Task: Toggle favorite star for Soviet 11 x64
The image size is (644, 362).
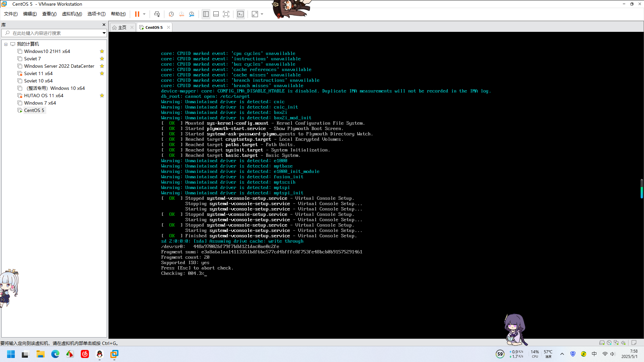Action: click(102, 73)
